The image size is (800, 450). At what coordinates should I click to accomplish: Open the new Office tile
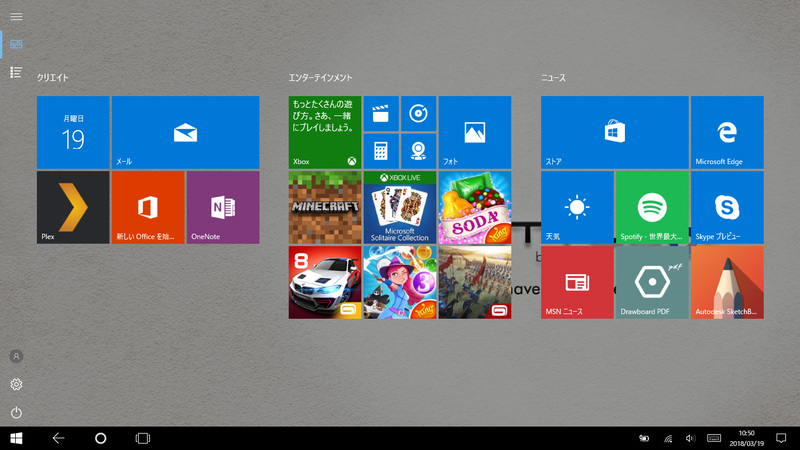click(148, 207)
